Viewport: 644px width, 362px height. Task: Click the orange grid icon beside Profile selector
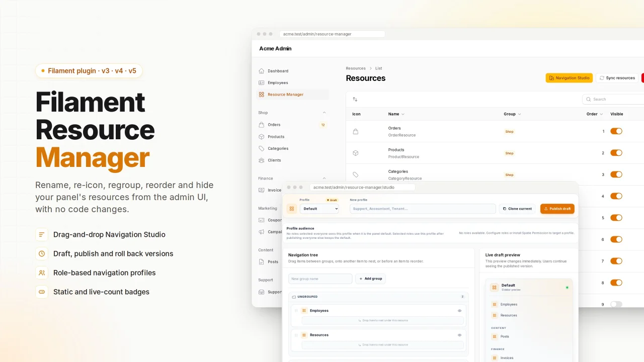pos(292,208)
